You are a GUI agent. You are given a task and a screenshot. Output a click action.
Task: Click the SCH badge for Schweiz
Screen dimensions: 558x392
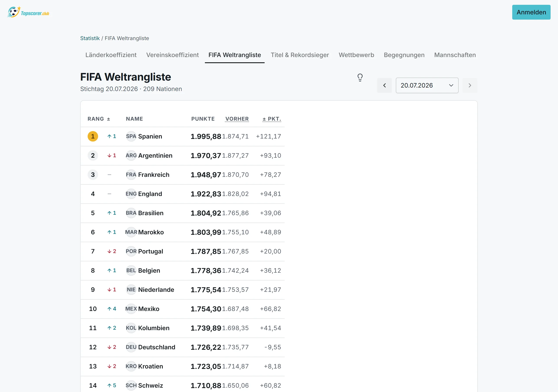(x=131, y=386)
